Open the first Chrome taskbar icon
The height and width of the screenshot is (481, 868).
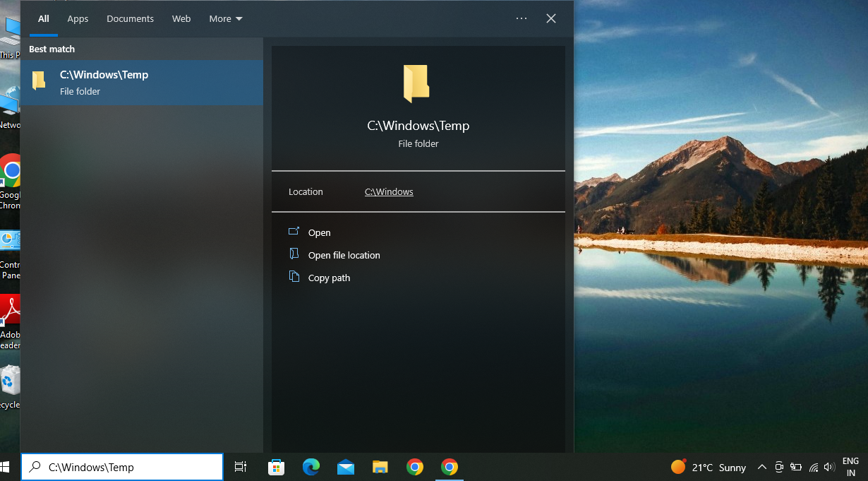point(415,467)
